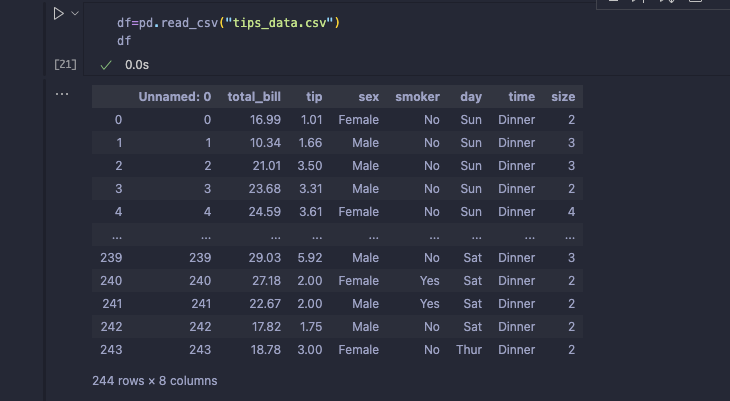
Task: Click the 16.99 total_bill value
Action: click(264, 120)
